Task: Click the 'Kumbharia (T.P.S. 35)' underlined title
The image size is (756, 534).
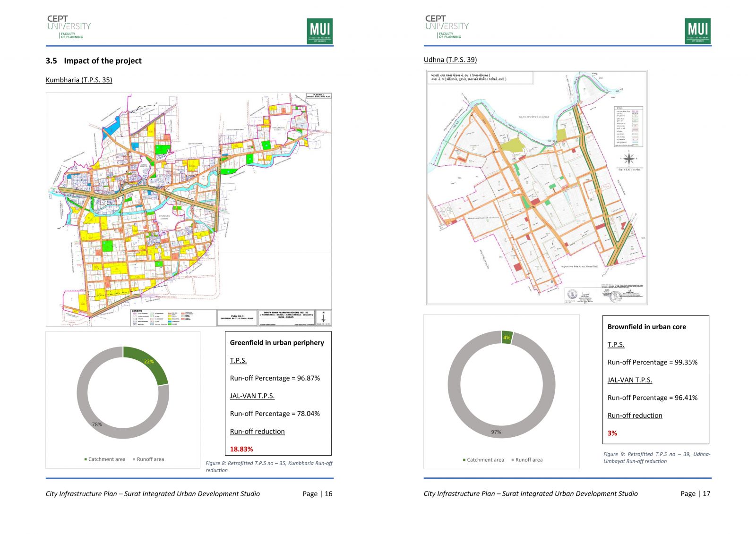Action: [79, 80]
